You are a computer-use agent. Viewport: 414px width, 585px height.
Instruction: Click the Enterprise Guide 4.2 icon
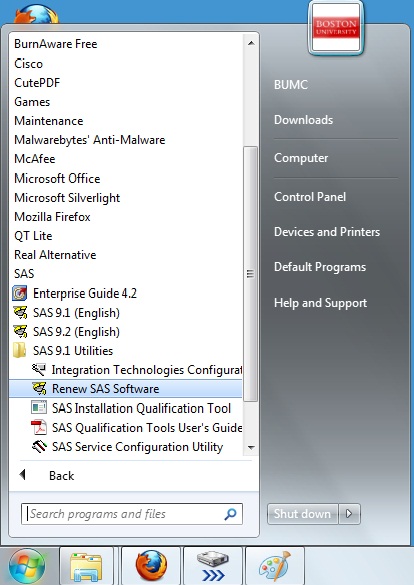click(x=20, y=293)
